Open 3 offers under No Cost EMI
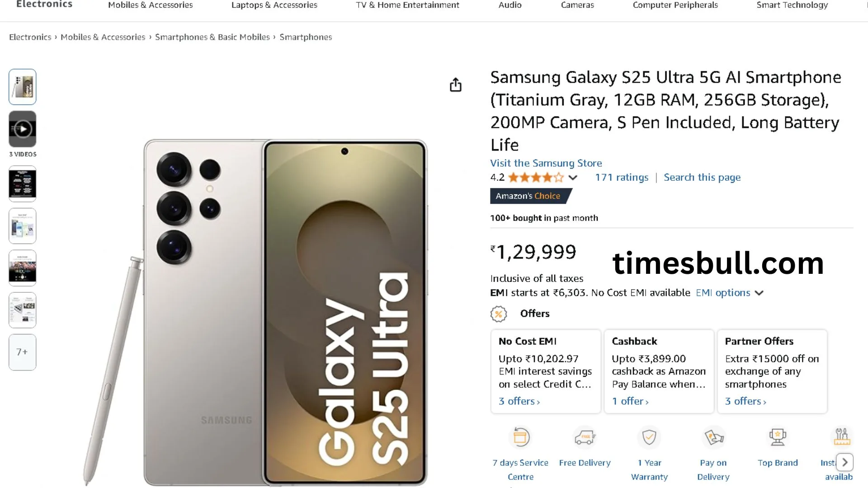 pos(519,401)
